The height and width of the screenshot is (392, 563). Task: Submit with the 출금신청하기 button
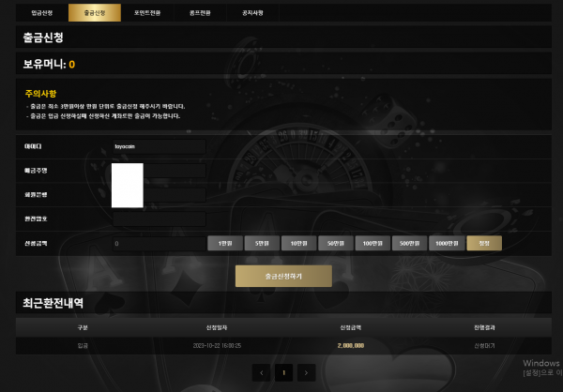coord(283,276)
